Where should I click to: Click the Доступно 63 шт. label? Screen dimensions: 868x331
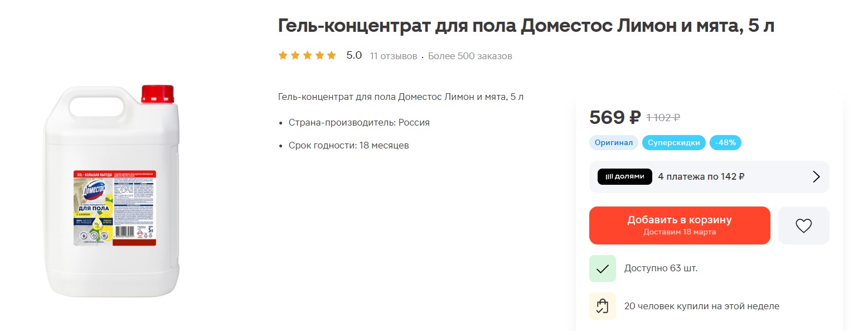click(x=661, y=268)
